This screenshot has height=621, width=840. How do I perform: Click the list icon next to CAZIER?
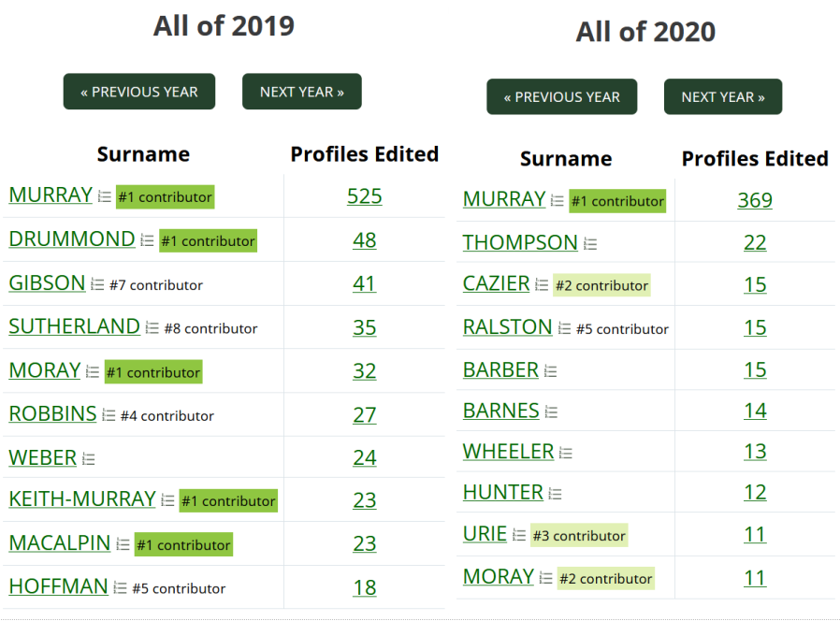(543, 284)
